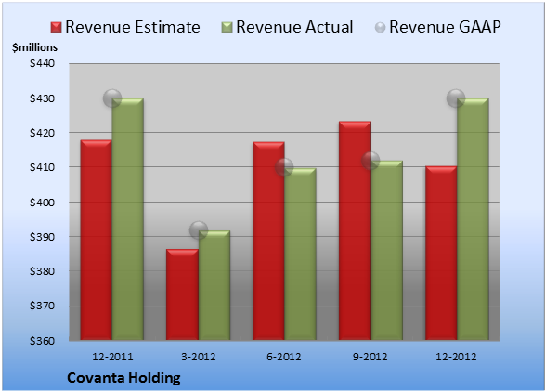Select the red estimate bar for 6-2012

click(268, 241)
